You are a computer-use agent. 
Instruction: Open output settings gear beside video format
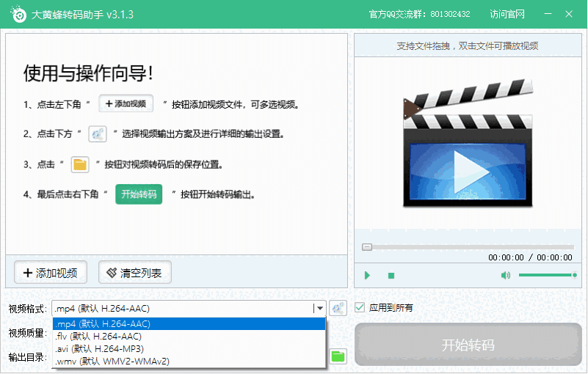coord(338,309)
